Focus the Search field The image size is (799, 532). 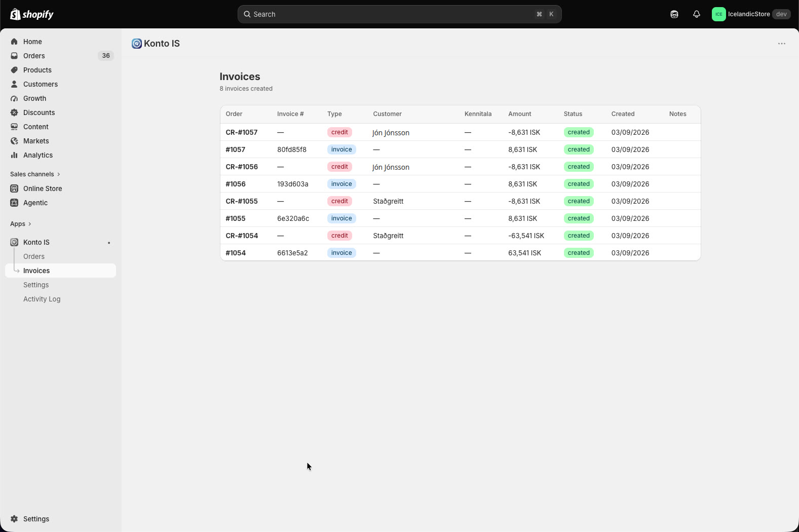pyautogui.click(x=399, y=14)
